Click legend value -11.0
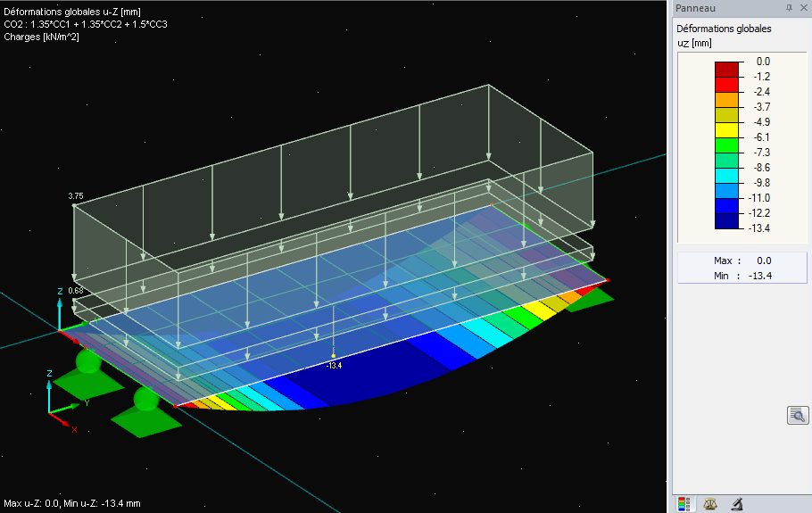 pos(759,198)
